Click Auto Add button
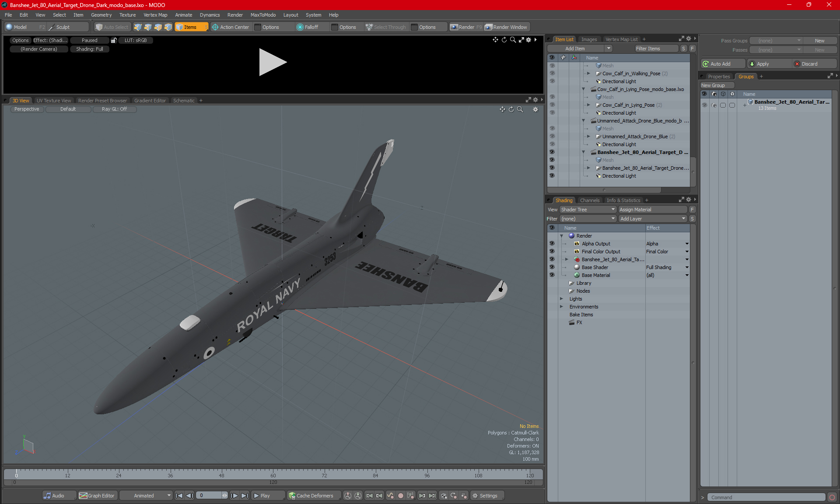 (x=723, y=64)
